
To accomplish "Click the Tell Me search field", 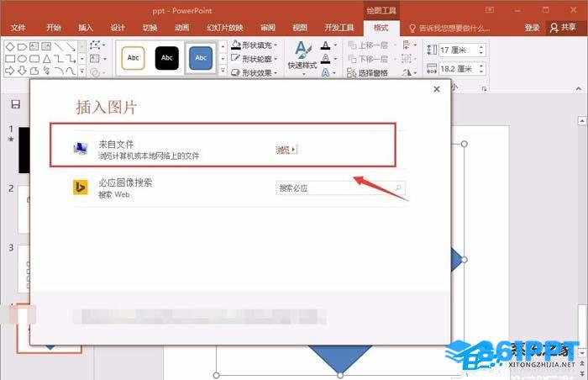I will 449,28.
